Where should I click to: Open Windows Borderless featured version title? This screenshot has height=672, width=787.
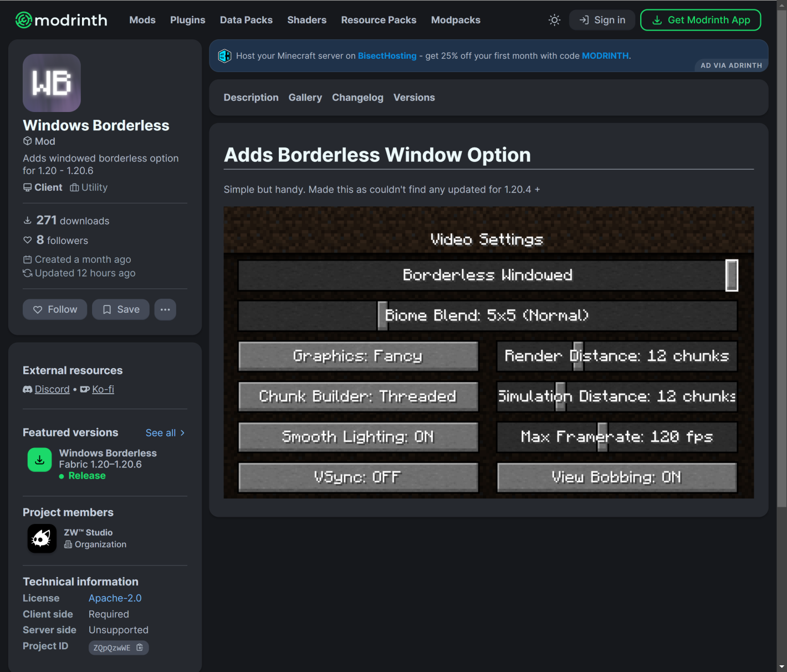(108, 453)
